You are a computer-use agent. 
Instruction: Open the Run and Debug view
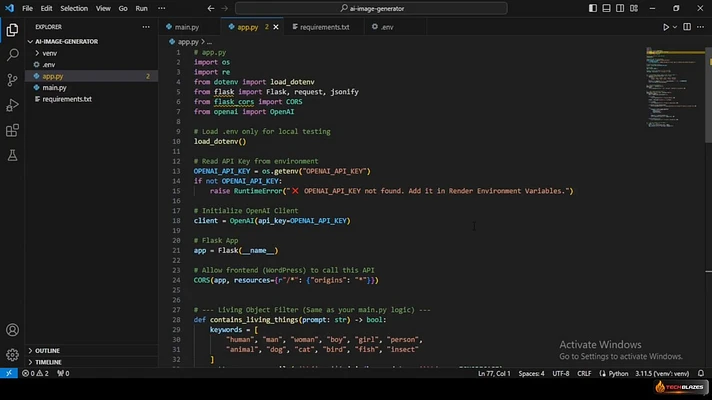(12, 105)
